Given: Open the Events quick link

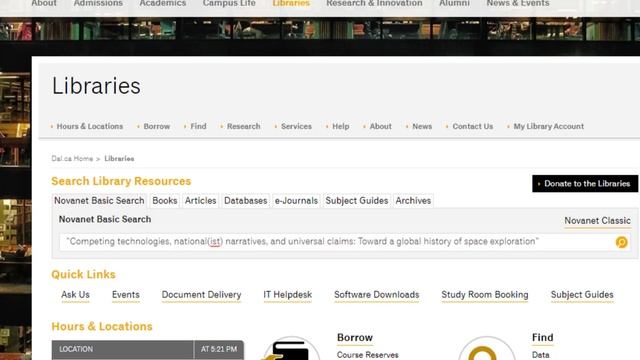Looking at the screenshot, I should [126, 295].
